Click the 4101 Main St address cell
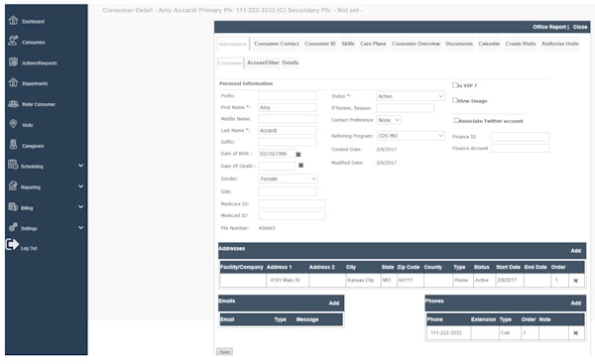Screen dimensions: 595x364 click(288, 281)
